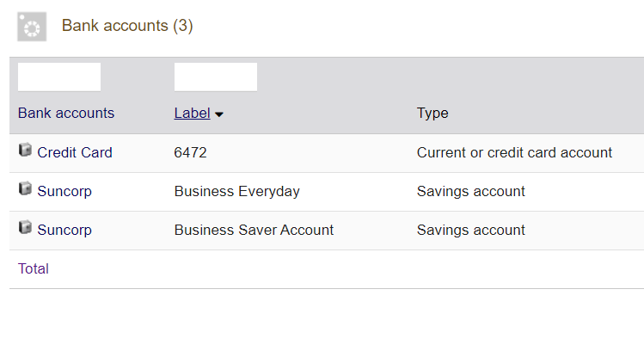Click the icon beside Credit Card account
This screenshot has height=351, width=644.
25,151
